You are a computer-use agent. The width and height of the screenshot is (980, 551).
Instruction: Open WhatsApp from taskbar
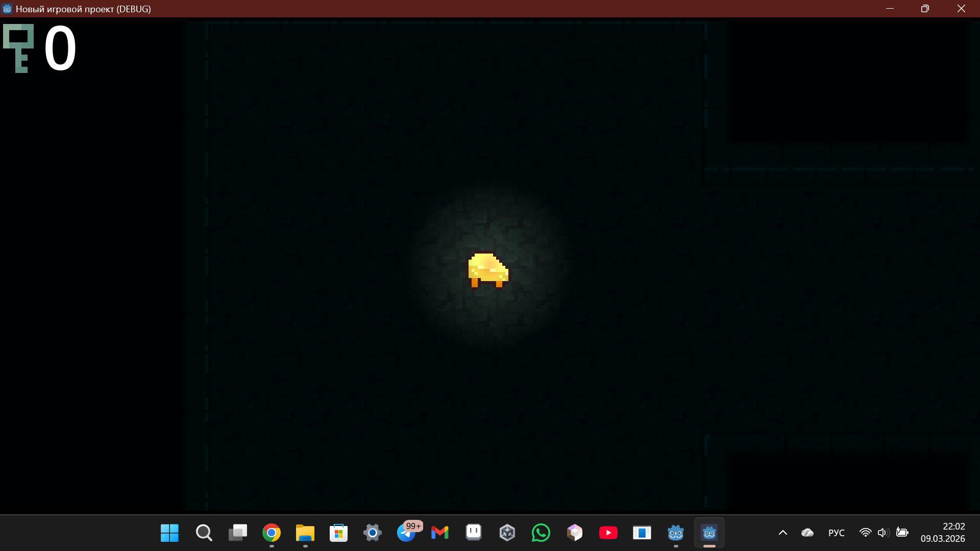pos(541,533)
